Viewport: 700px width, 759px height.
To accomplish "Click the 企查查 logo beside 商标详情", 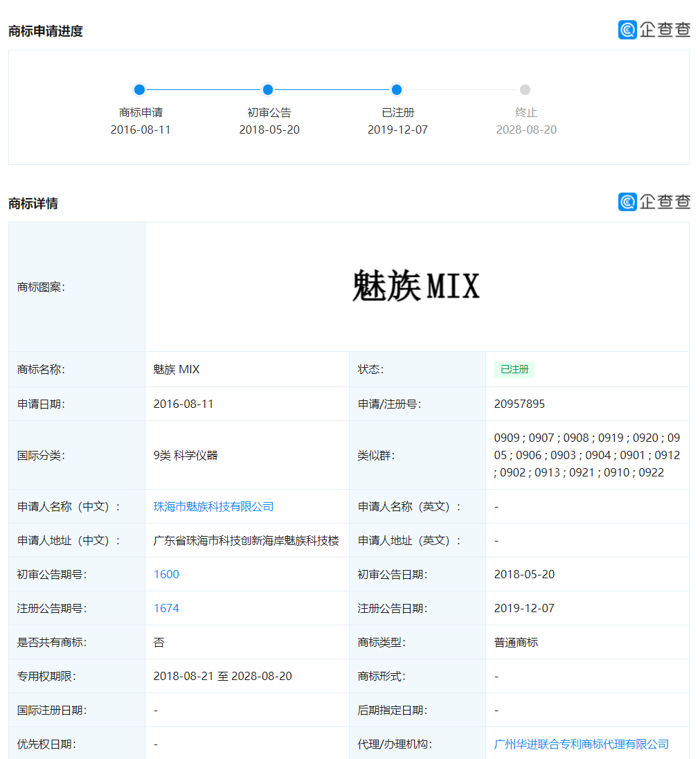I will click(654, 202).
